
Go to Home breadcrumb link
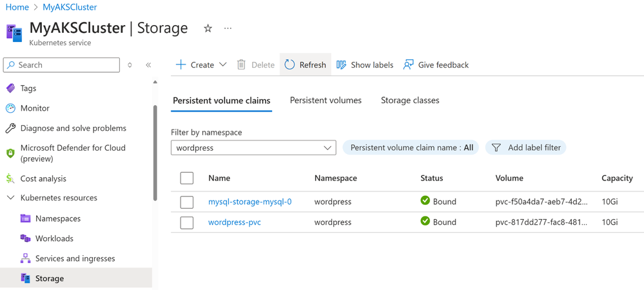click(x=17, y=7)
